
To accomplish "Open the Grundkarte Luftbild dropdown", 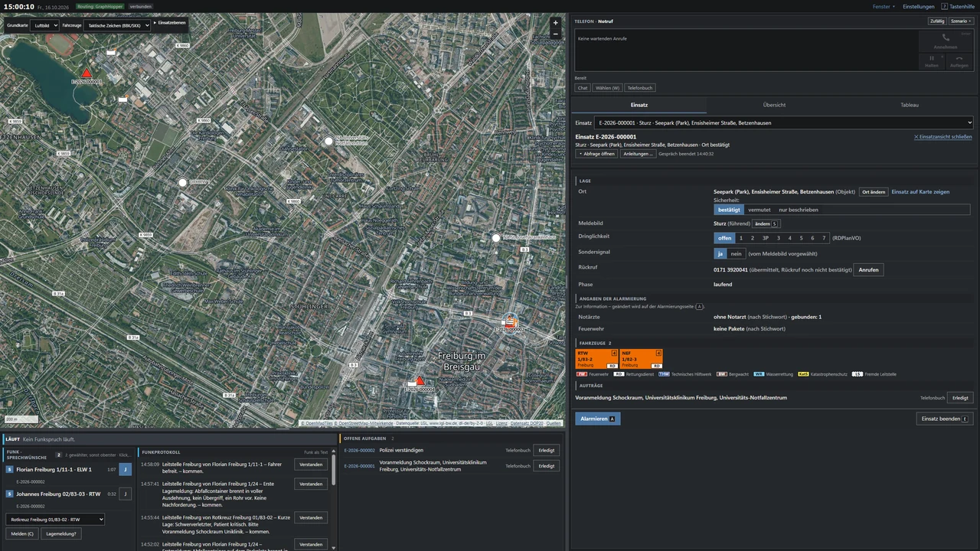I will pyautogui.click(x=45, y=25).
